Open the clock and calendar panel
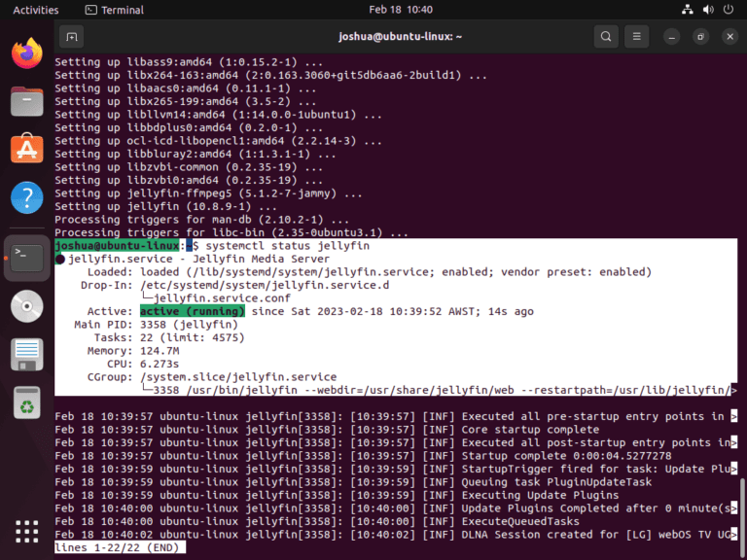The image size is (747, 560). [401, 10]
